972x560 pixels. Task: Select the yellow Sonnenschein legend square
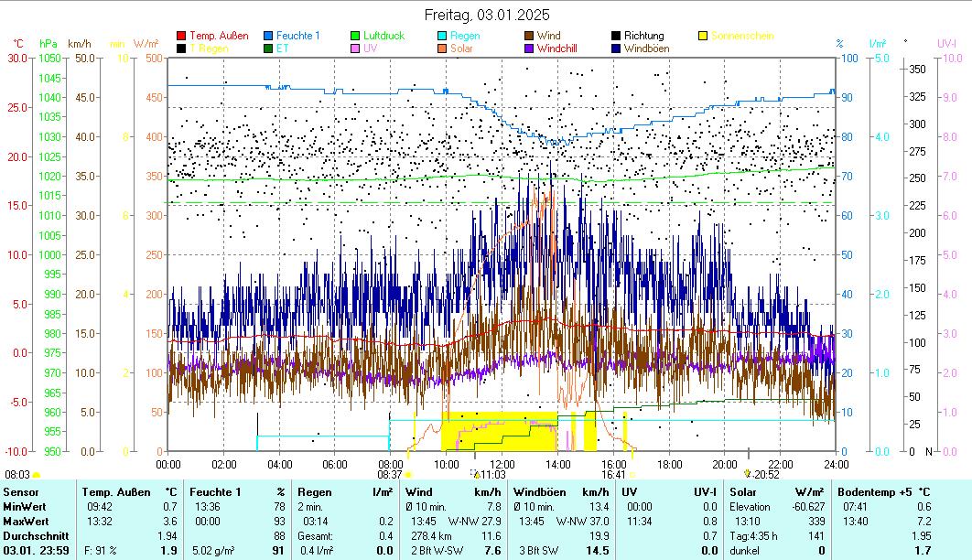tap(704, 36)
